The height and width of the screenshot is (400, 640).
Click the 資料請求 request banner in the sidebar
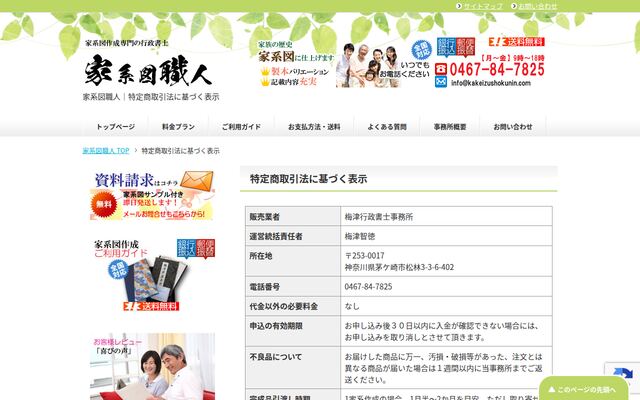[152, 196]
